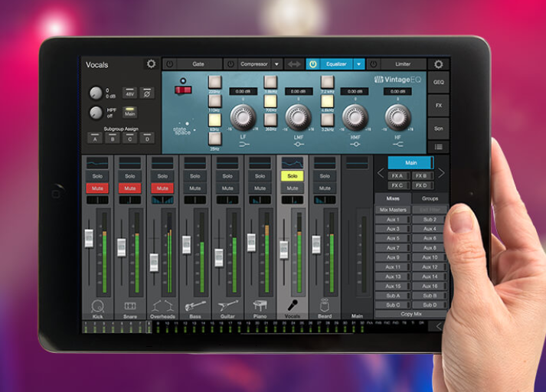Collapse side panel with bottom chevron
Screen dimensions: 546x392
[439, 326]
